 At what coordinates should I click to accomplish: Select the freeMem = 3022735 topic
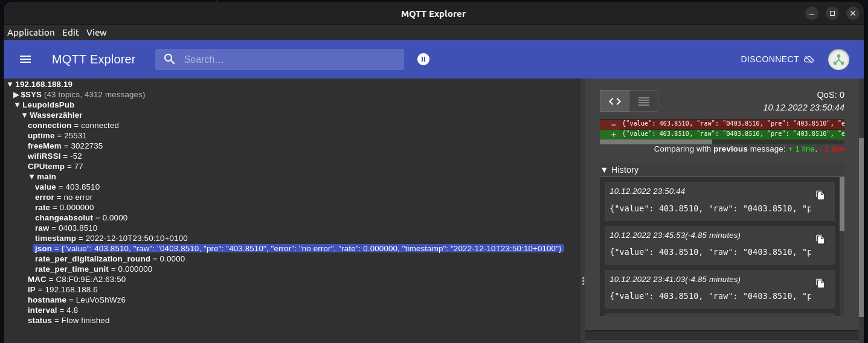(x=65, y=146)
